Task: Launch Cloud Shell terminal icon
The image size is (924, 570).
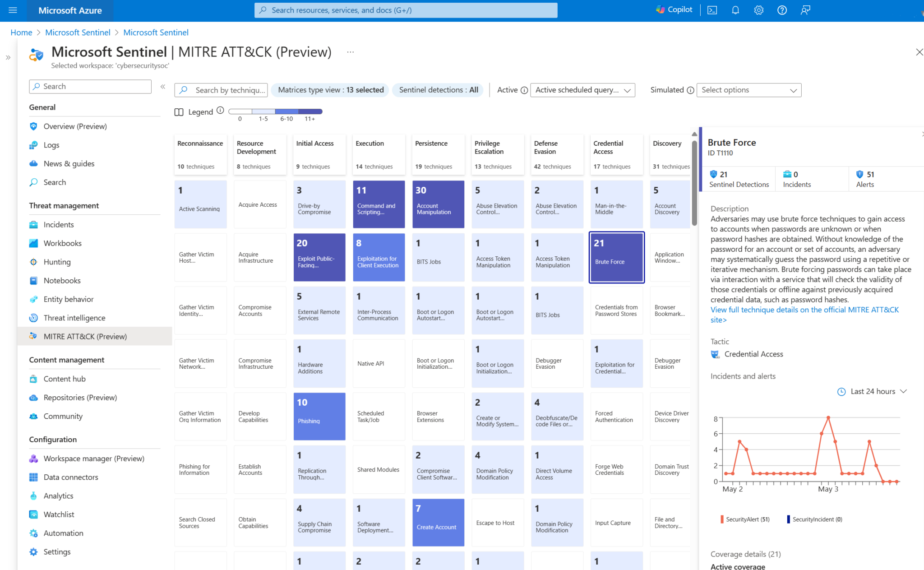Action: 712,10
